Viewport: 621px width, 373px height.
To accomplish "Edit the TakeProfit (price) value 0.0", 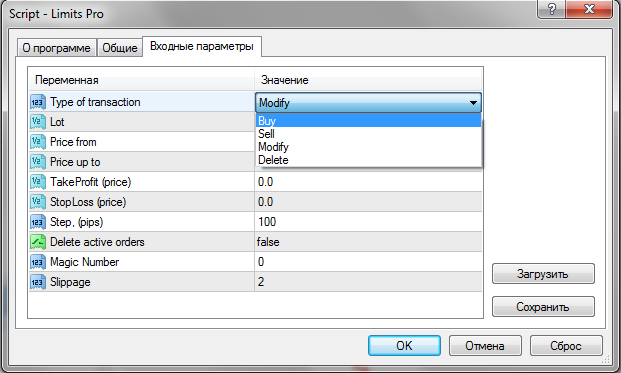I will coord(368,182).
